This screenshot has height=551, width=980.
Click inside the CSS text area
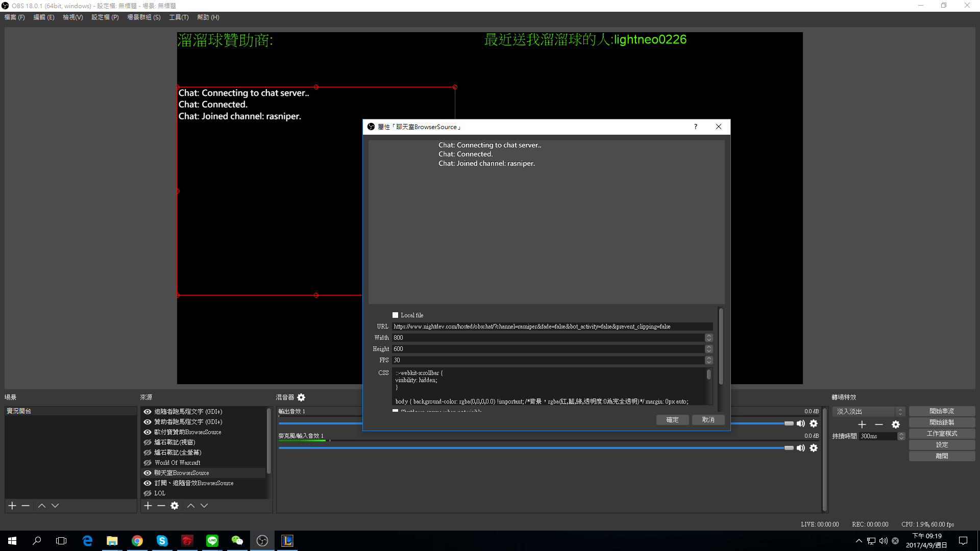[x=549, y=387]
